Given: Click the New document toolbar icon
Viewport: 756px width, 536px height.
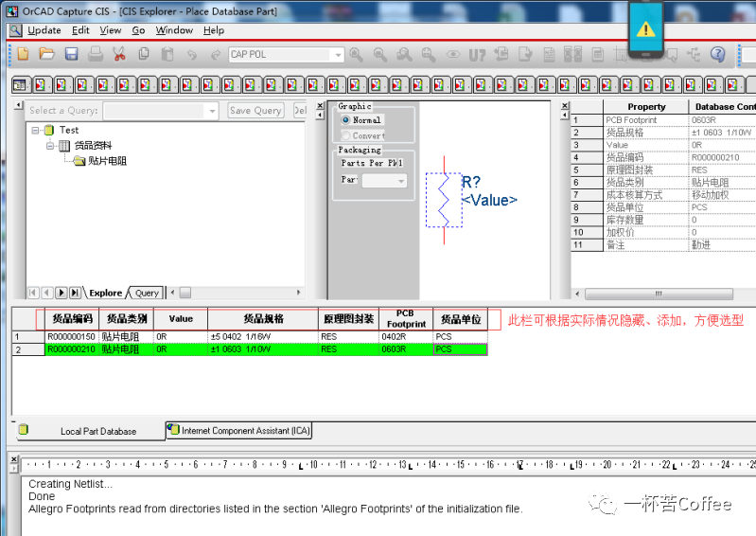Looking at the screenshot, I should pos(23,54).
